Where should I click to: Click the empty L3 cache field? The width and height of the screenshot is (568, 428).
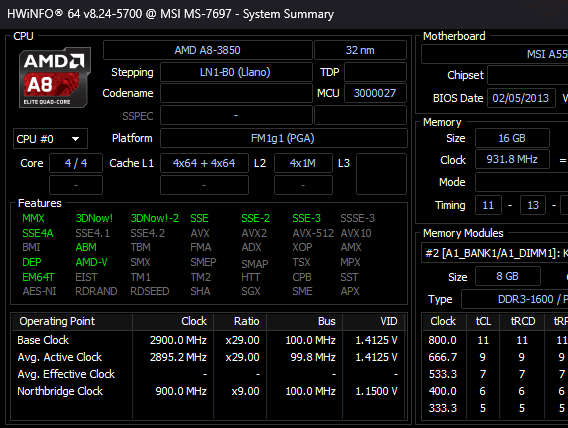(381, 174)
